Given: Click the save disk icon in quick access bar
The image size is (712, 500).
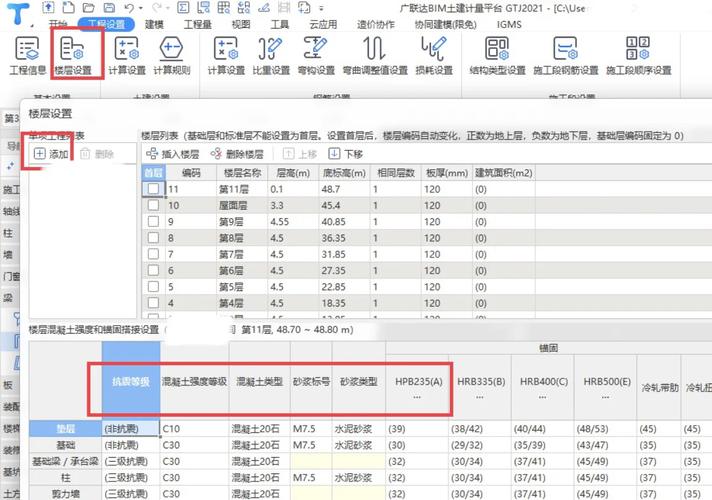Looking at the screenshot, I should point(109,7).
